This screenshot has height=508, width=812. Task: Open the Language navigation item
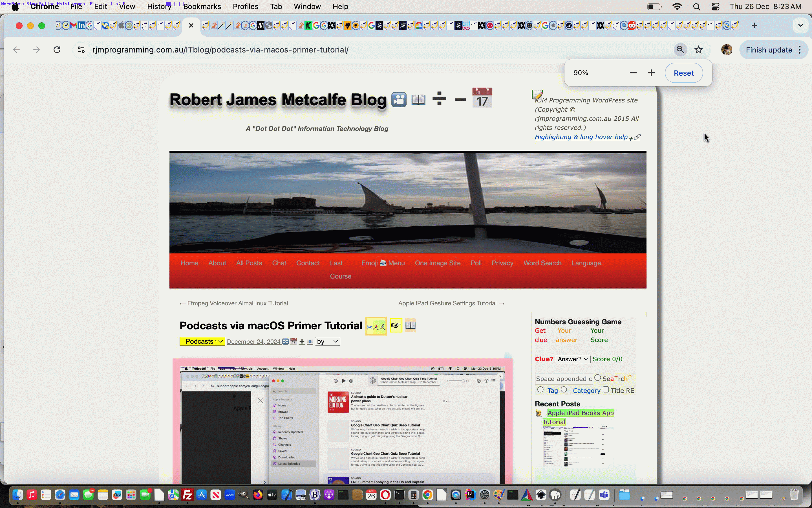(x=586, y=263)
